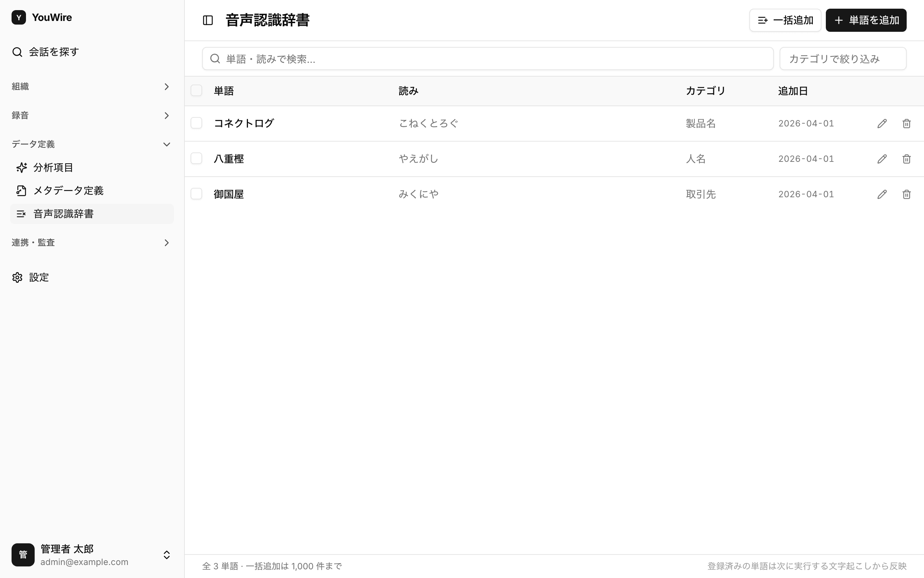Click the sparkle icon next to 分析項目

point(21,167)
